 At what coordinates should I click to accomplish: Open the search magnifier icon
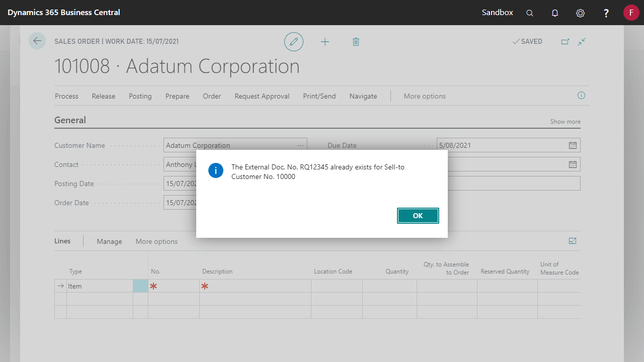point(530,13)
